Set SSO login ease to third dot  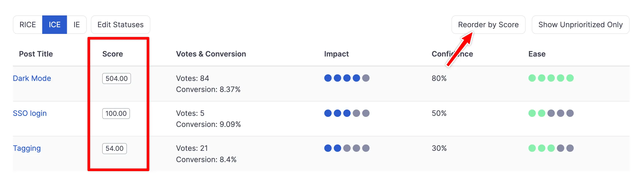click(551, 113)
